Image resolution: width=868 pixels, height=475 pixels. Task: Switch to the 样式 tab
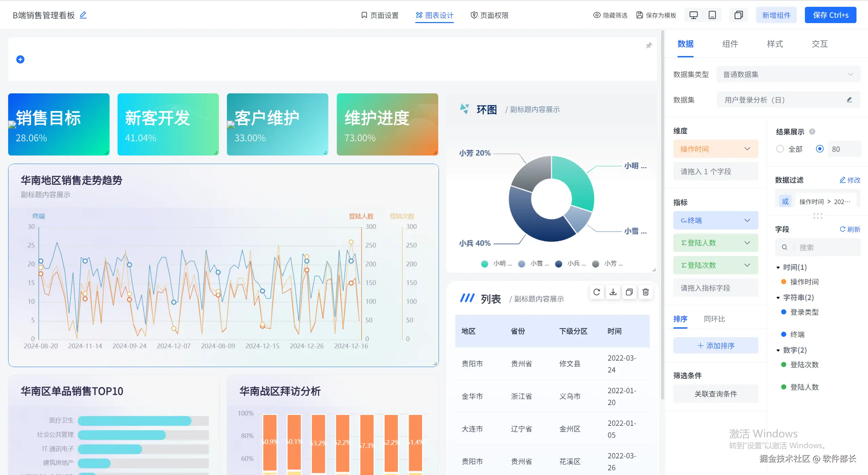tap(775, 44)
